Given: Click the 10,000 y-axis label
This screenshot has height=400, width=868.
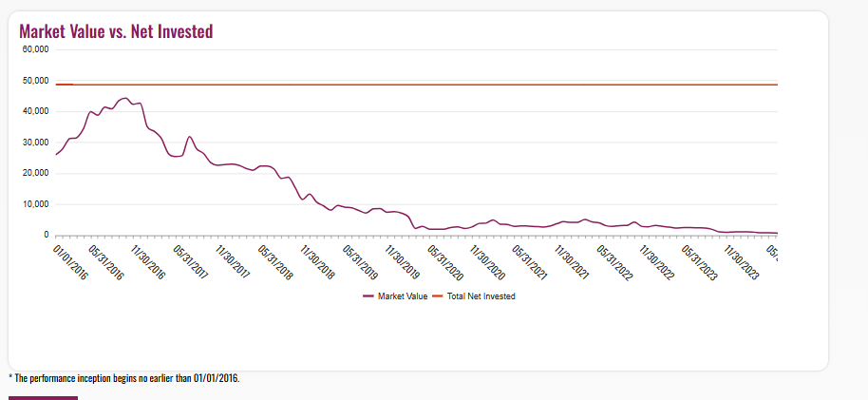Looking at the screenshot, I should [x=34, y=204].
